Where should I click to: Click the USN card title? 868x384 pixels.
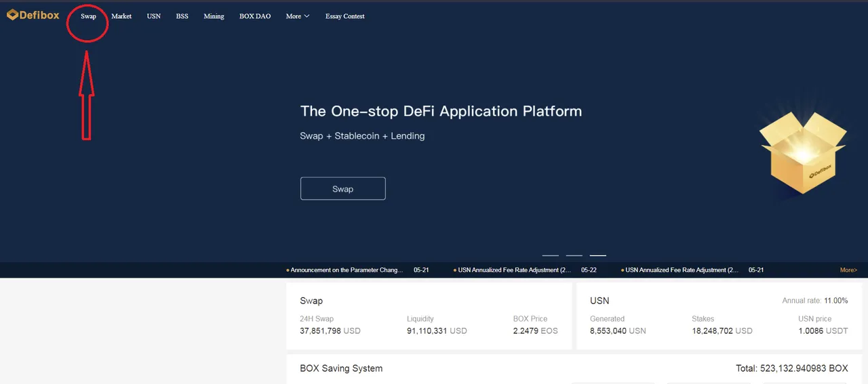pos(599,301)
